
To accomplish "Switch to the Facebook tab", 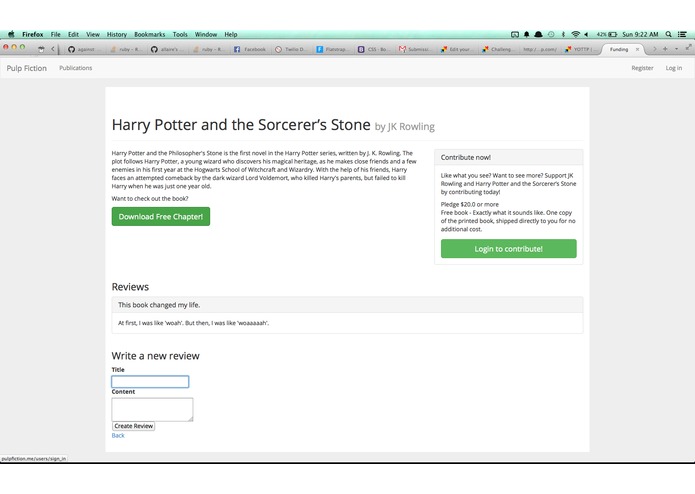I will coord(250,49).
